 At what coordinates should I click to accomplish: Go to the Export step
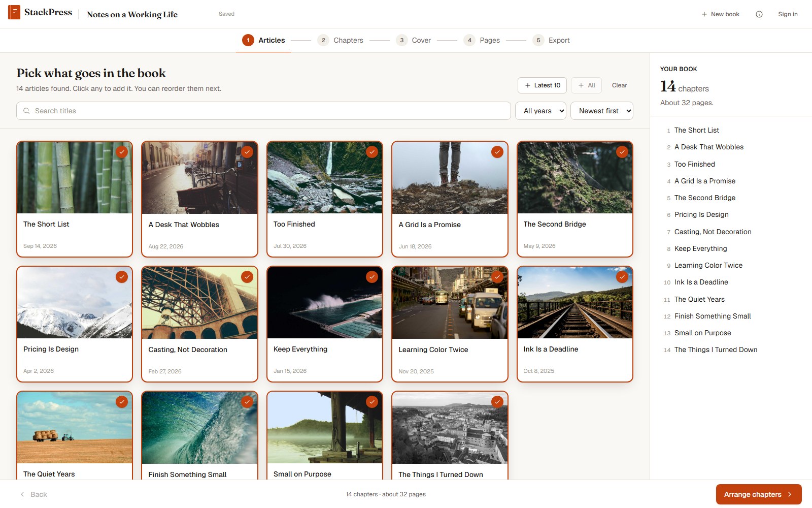point(551,40)
